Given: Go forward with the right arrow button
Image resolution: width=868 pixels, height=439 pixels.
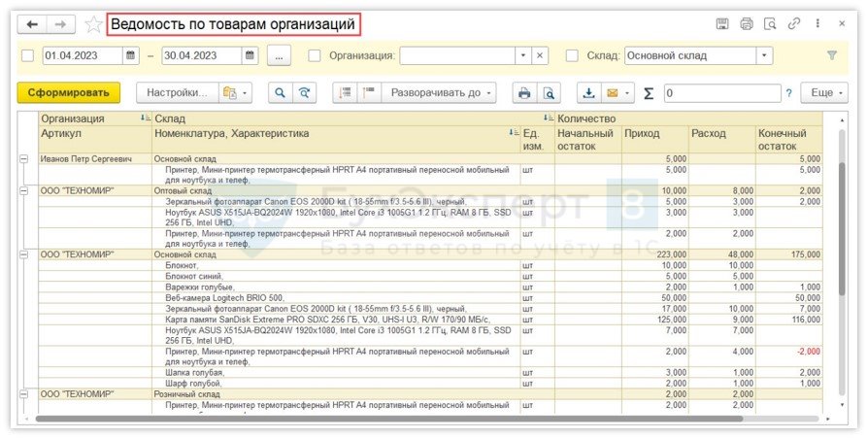Looking at the screenshot, I should (61, 24).
